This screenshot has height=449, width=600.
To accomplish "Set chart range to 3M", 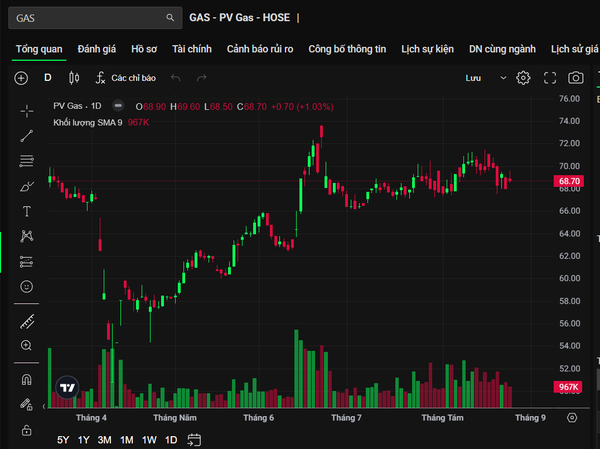I will (x=104, y=440).
